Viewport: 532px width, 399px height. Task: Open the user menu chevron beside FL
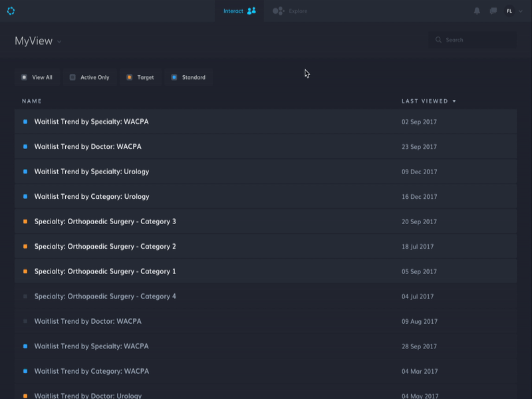(519, 11)
